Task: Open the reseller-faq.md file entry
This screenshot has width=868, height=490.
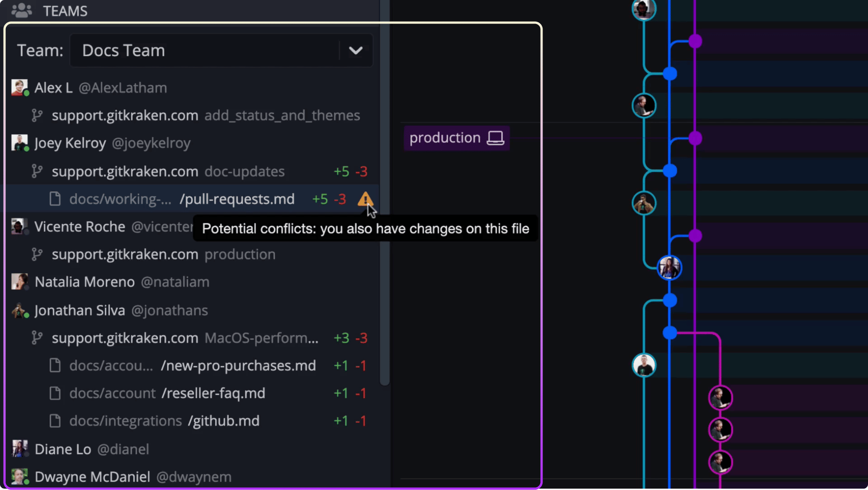Action: tap(192, 393)
